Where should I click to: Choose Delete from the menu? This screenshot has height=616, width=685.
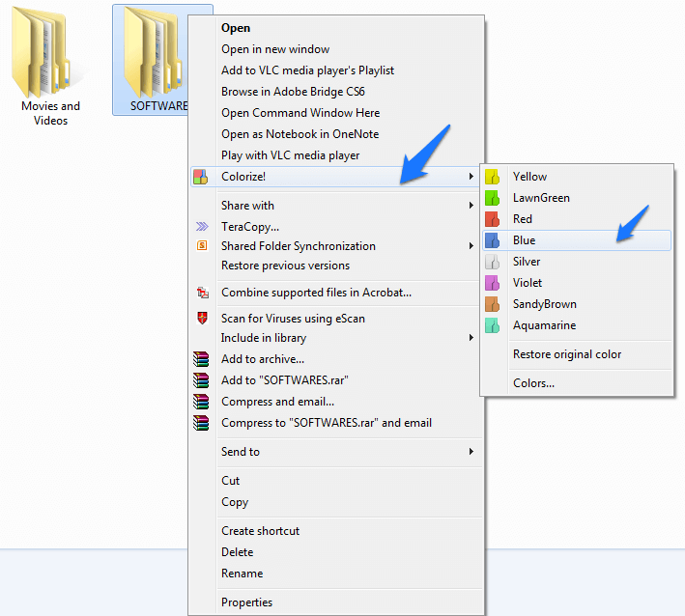tap(336, 552)
